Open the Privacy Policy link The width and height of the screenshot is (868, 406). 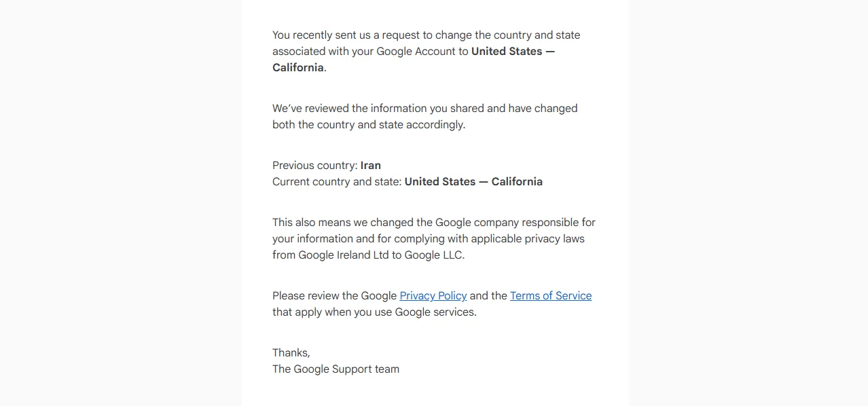pyautogui.click(x=433, y=295)
